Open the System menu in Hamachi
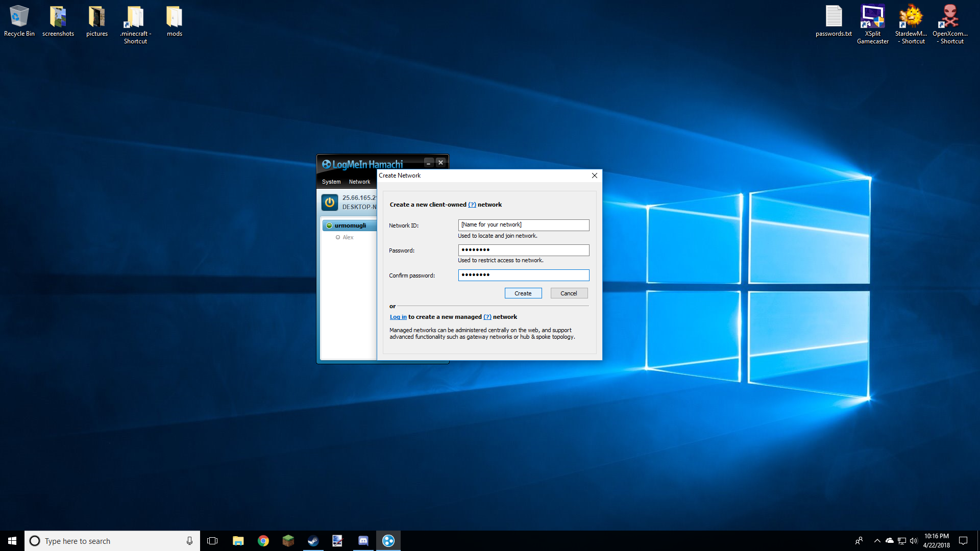 click(x=331, y=182)
